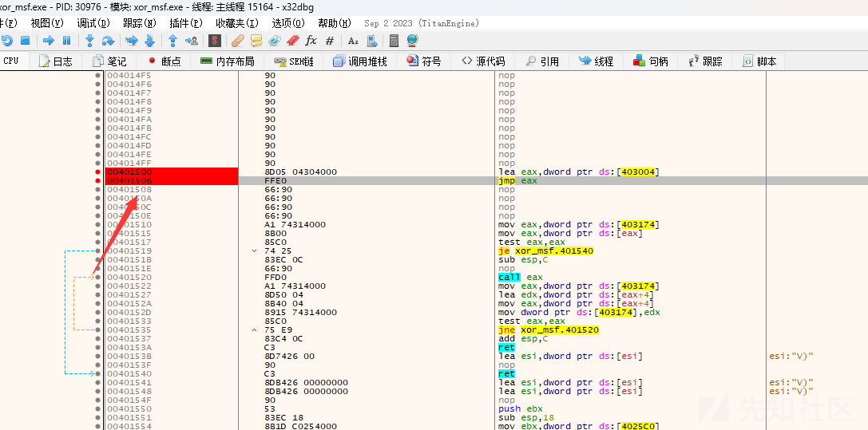Restart the debugged program

click(x=6, y=41)
